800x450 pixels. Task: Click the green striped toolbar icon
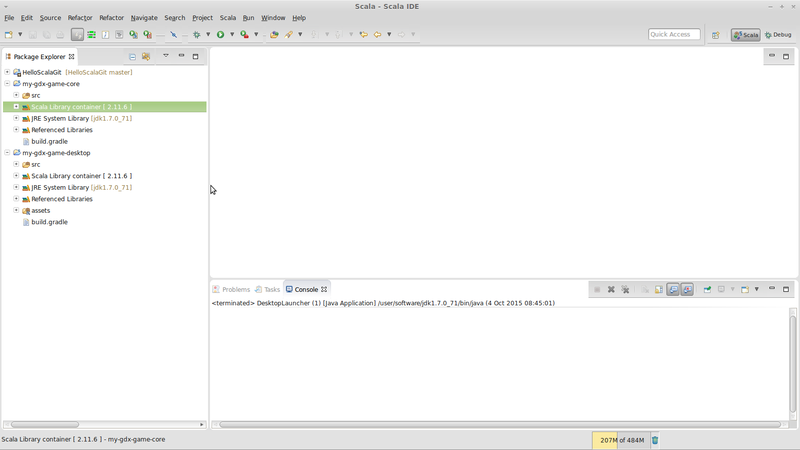point(91,35)
